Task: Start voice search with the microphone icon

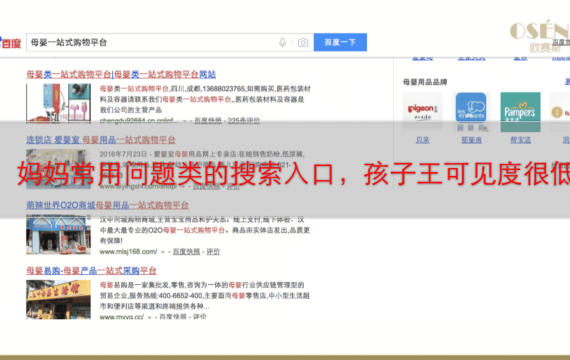Action: (x=282, y=43)
